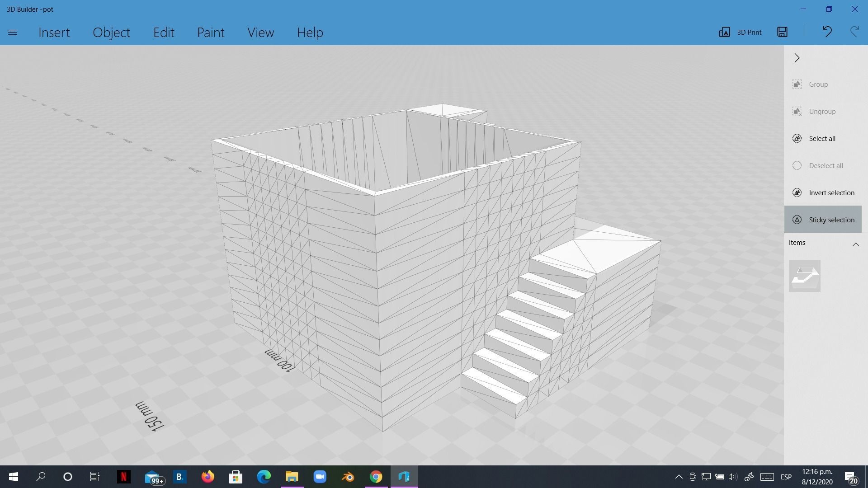
Task: Open the Windows Start menu
Action: coord(13,477)
